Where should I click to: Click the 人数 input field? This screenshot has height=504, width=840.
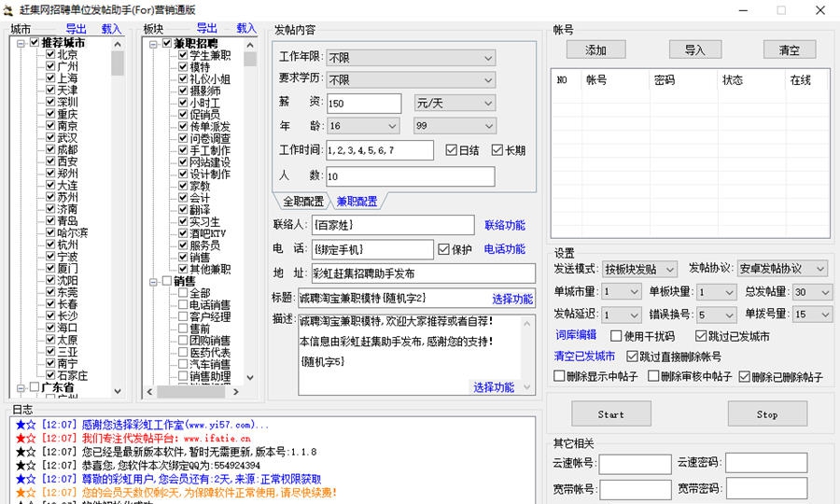411,176
